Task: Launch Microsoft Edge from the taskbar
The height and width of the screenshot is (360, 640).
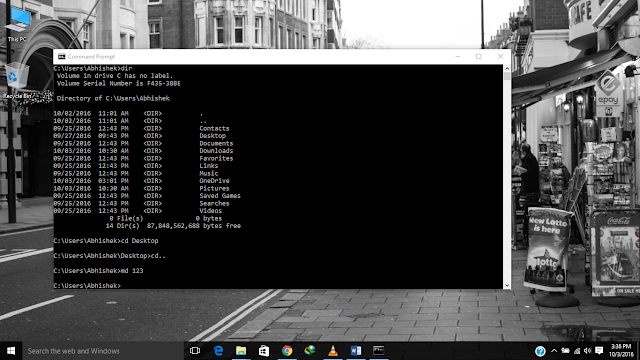Action: [218, 351]
